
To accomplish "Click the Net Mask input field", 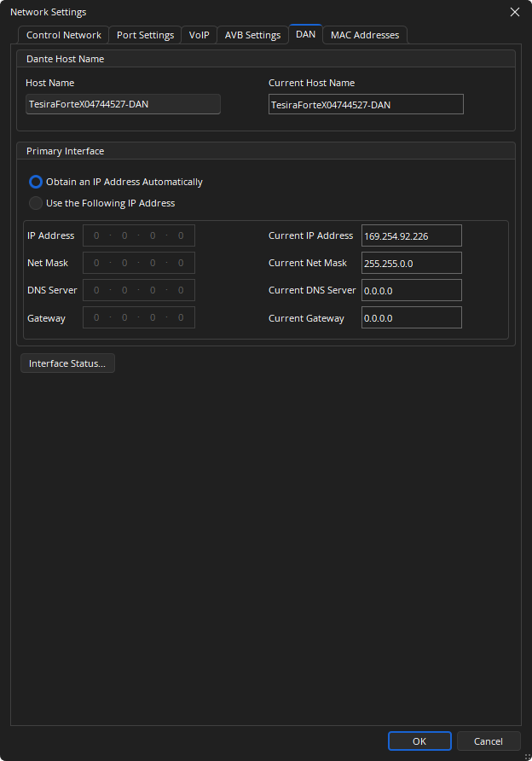I will click(x=138, y=263).
